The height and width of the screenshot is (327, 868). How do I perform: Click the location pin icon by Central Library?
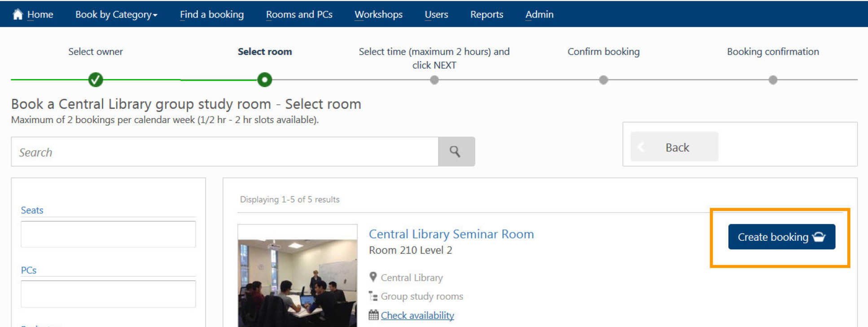click(373, 277)
